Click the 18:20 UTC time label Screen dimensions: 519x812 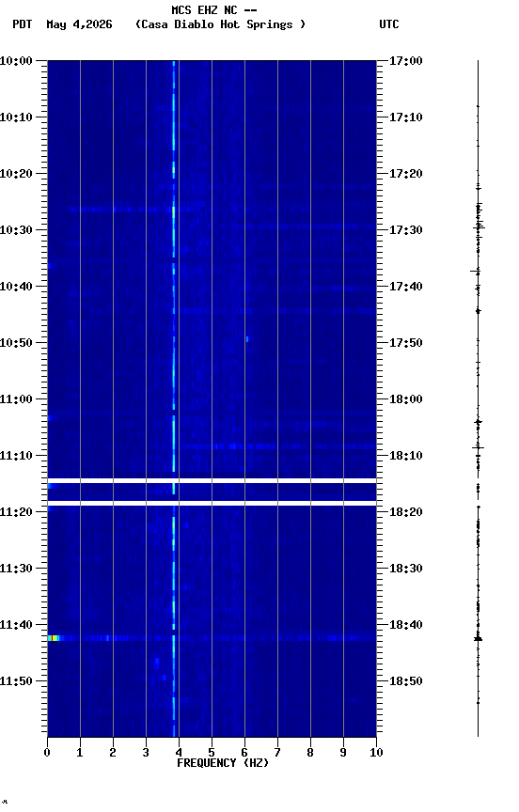coord(406,512)
